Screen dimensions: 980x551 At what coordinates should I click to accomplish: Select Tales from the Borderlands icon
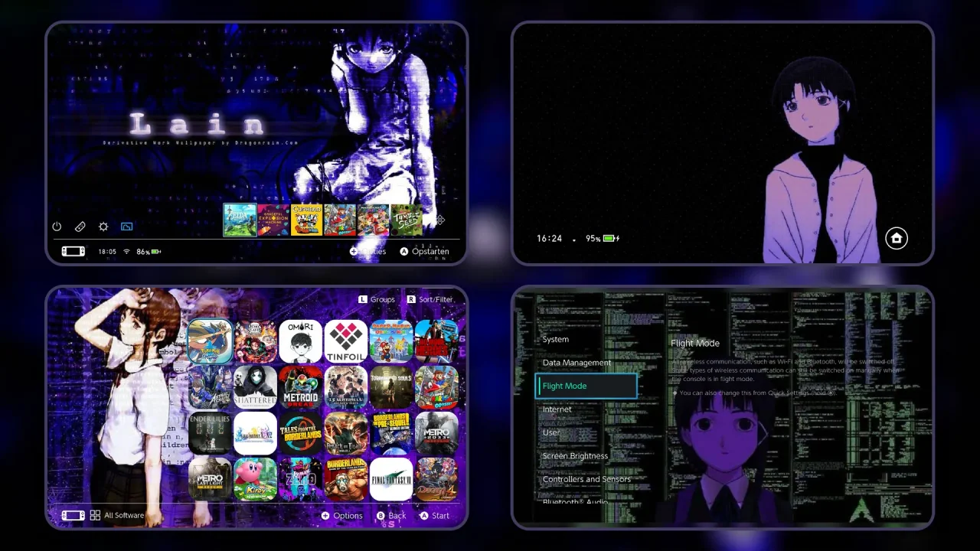tap(301, 433)
